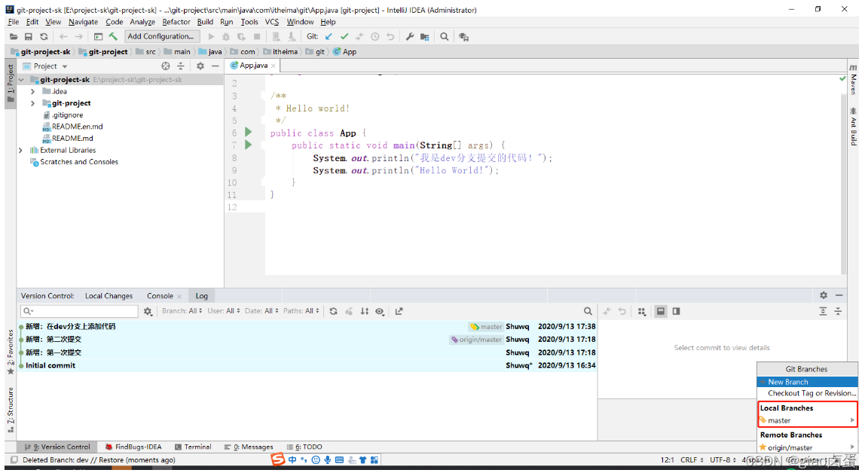The width and height of the screenshot is (868, 476).
Task: Open master local branch submenu
Action: point(807,421)
